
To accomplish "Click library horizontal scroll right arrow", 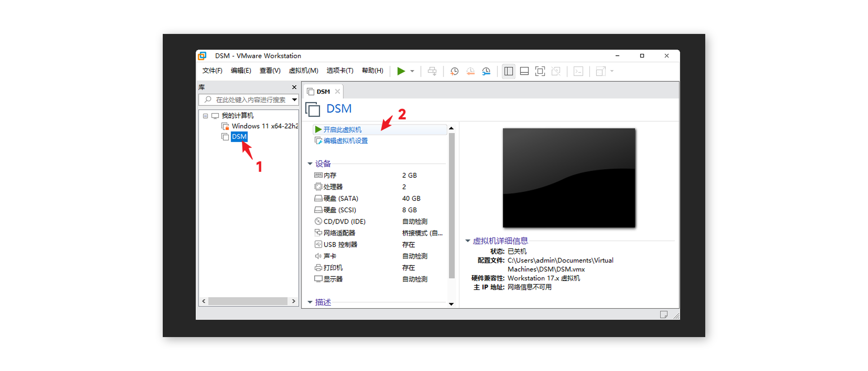I will pyautogui.click(x=293, y=301).
